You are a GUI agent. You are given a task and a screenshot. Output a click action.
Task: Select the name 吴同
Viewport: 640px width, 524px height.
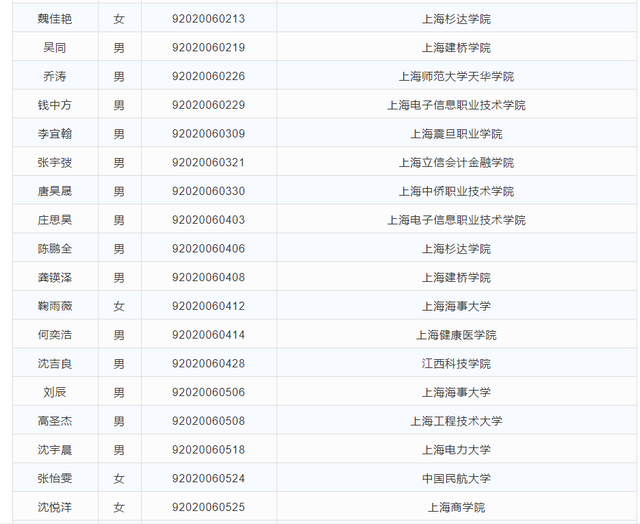55,48
